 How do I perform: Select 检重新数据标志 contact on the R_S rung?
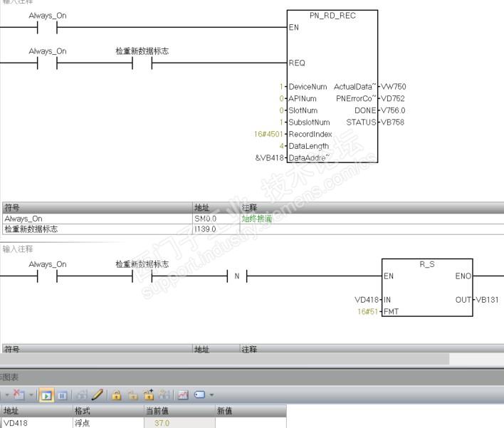tap(142, 276)
